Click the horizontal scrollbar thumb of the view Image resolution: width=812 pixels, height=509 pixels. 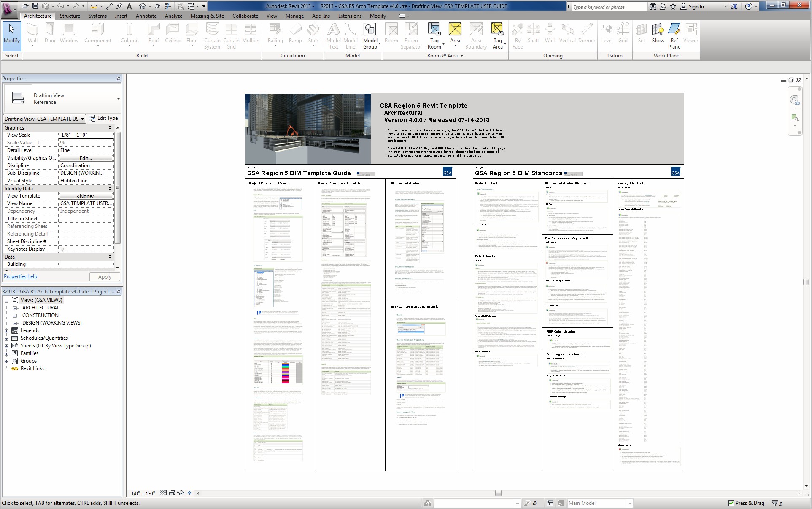tap(498, 493)
